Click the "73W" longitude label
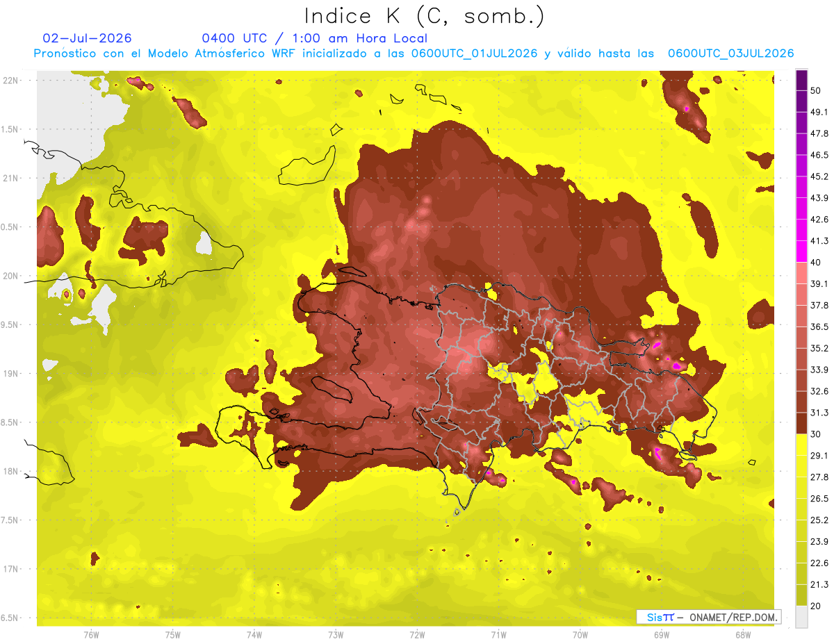Image resolution: width=834 pixels, height=644 pixels. [x=336, y=634]
